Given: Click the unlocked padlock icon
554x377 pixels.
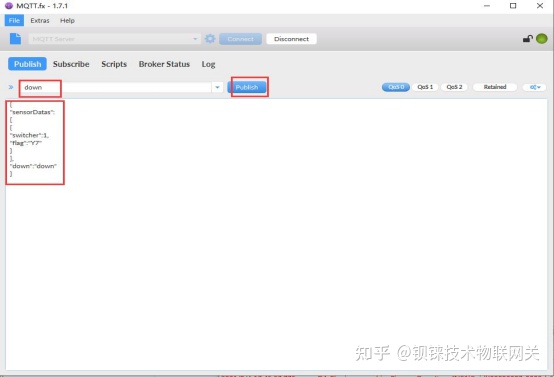Looking at the screenshot, I should [x=528, y=39].
